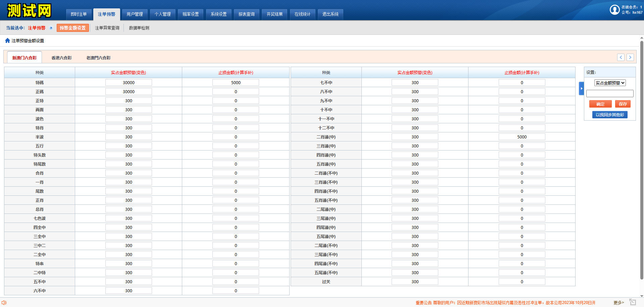
Task: Click the right arrow tab scroll button
Action: (x=630, y=57)
